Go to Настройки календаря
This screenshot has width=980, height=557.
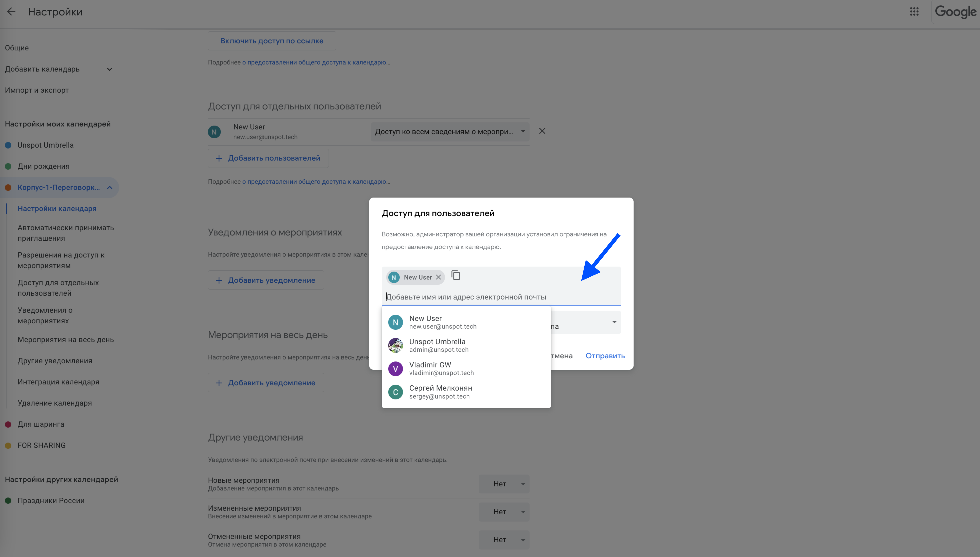coord(57,208)
